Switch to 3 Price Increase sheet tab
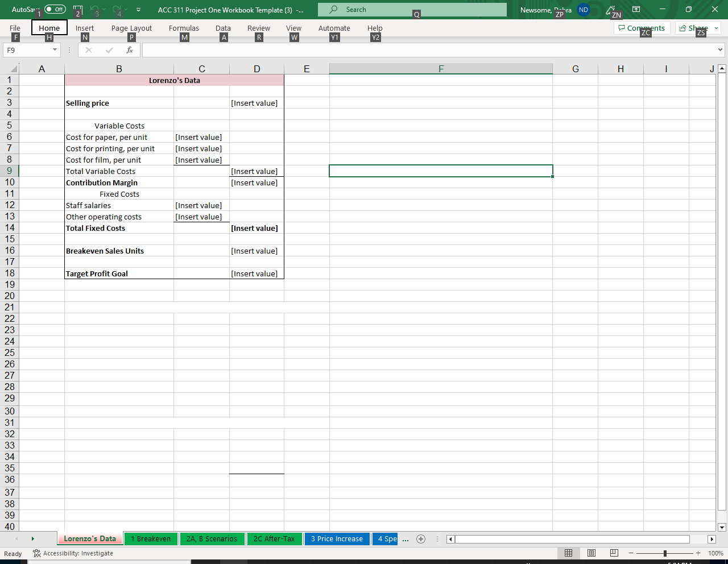 coord(337,538)
